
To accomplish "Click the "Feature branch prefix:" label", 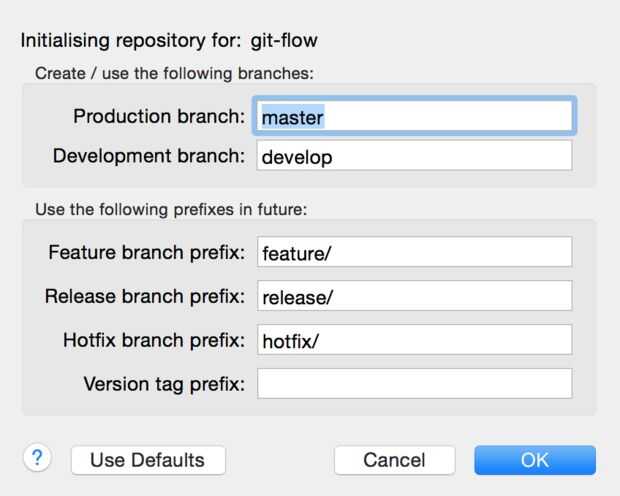I will [x=146, y=252].
